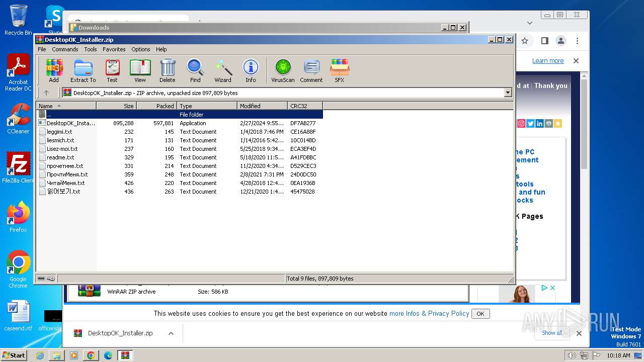Viewport: 644px width, 362px height.
Task: Open the Help menu
Action: pyautogui.click(x=161, y=49)
